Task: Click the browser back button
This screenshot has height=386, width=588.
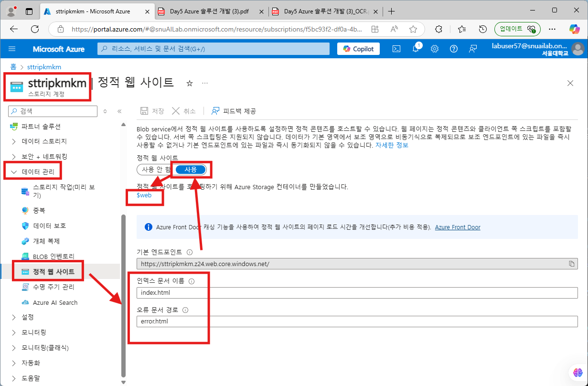Action: click(x=13, y=29)
